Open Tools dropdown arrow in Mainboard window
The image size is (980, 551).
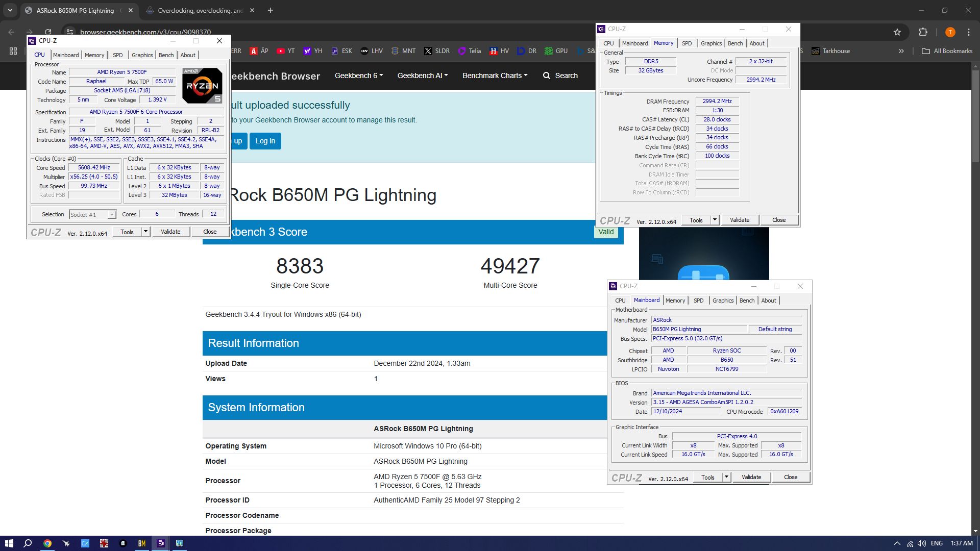(726, 477)
